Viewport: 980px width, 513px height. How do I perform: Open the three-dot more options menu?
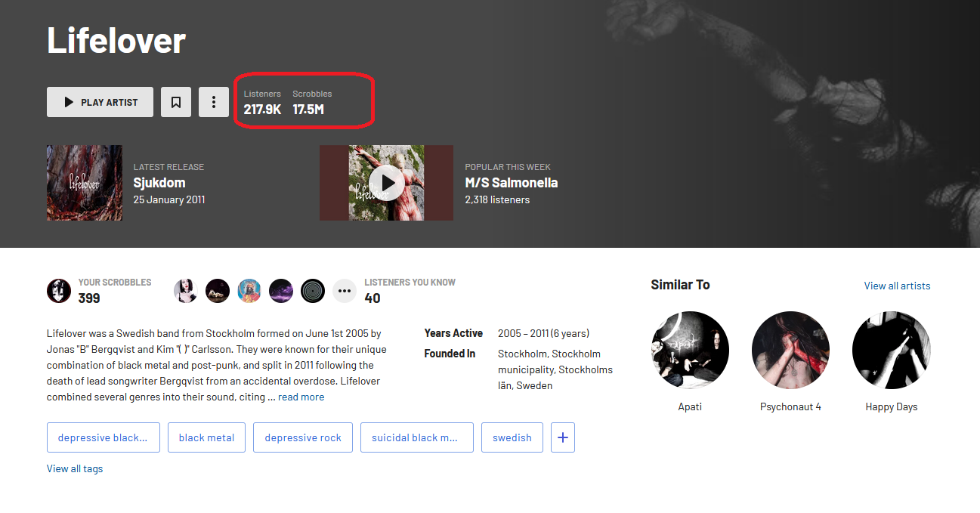point(214,102)
